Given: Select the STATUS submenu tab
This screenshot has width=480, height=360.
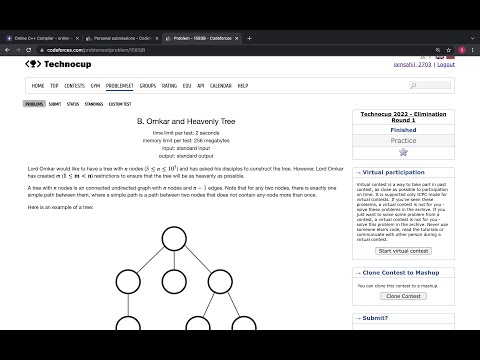Looking at the screenshot, I should click(73, 104).
